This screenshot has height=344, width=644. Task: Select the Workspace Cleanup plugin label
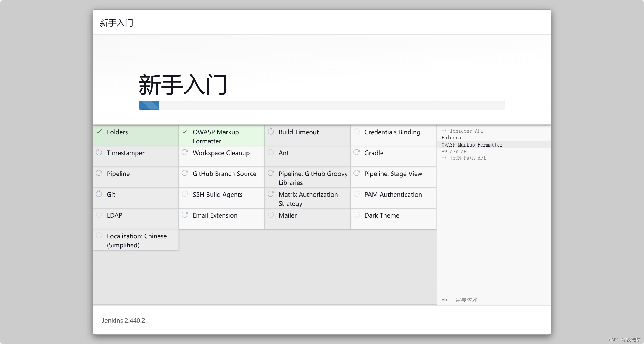pyautogui.click(x=221, y=153)
